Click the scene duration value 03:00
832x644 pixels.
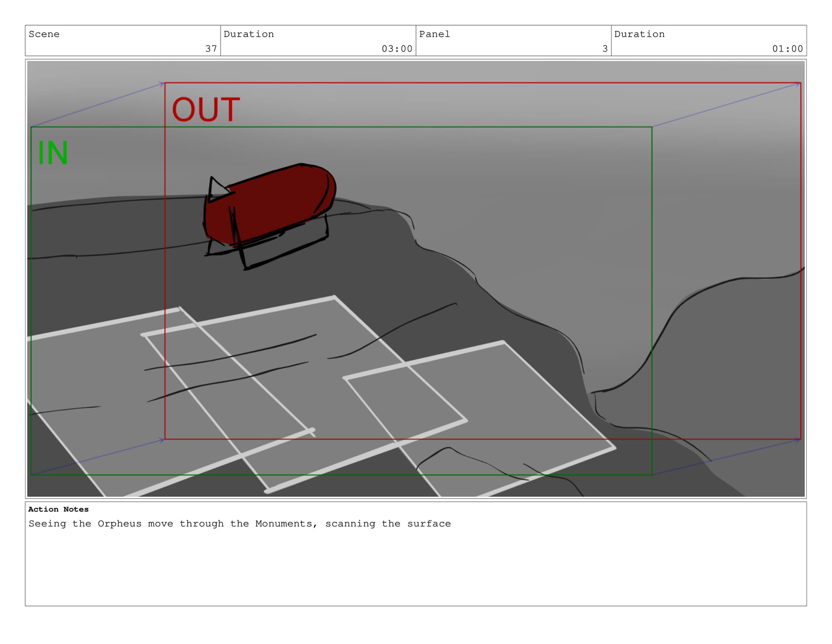click(396, 49)
